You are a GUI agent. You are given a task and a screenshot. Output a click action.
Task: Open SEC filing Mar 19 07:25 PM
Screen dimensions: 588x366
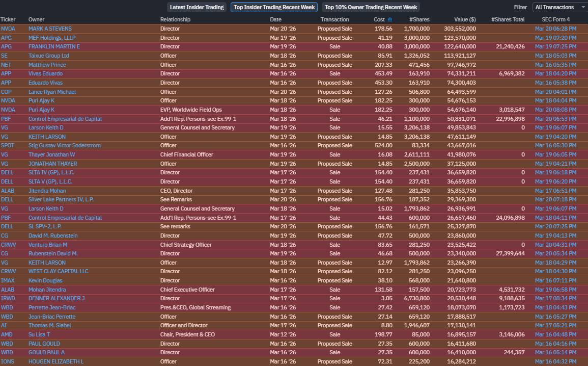556,46
